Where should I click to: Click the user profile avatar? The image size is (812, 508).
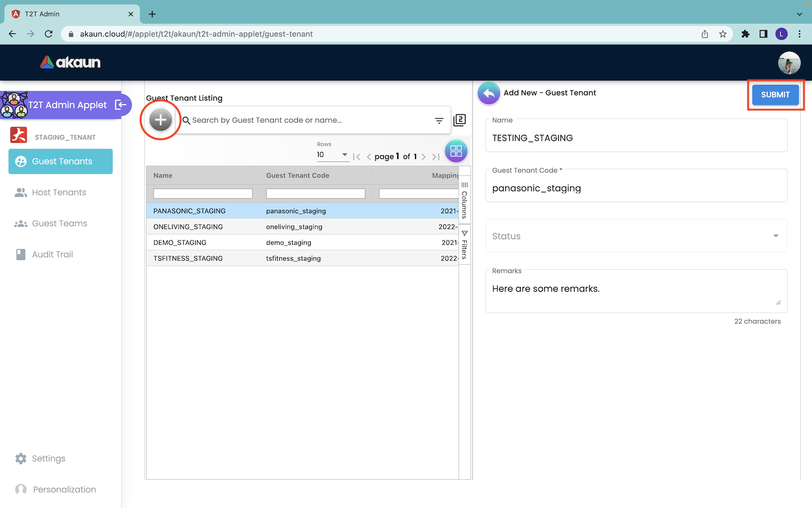(789, 63)
